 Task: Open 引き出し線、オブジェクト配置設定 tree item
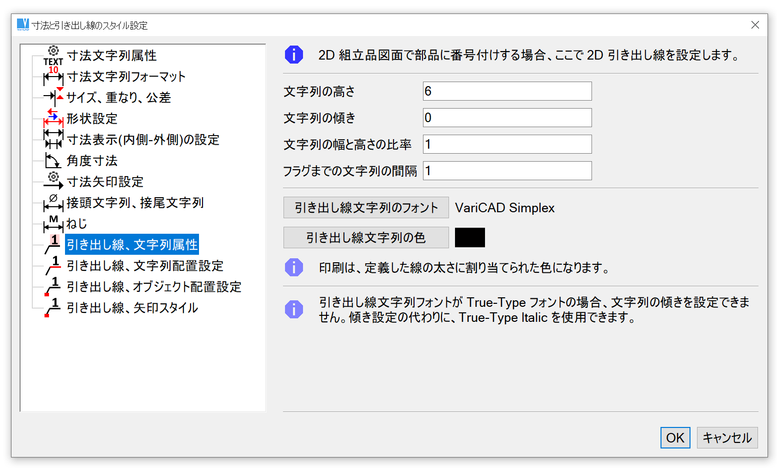[x=153, y=287]
